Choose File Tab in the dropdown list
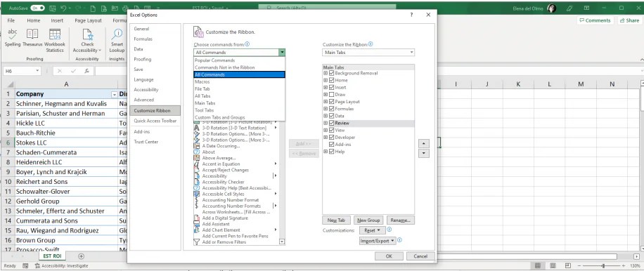The image size is (644, 271). (x=239, y=88)
